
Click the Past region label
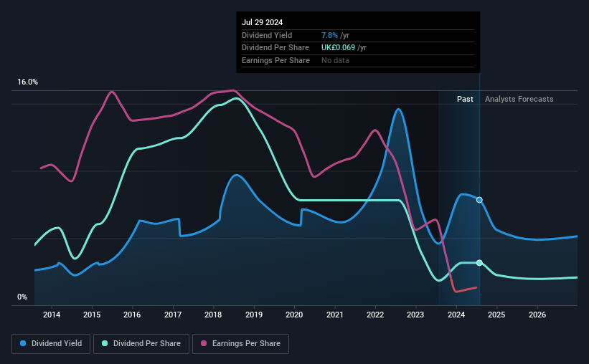(465, 99)
